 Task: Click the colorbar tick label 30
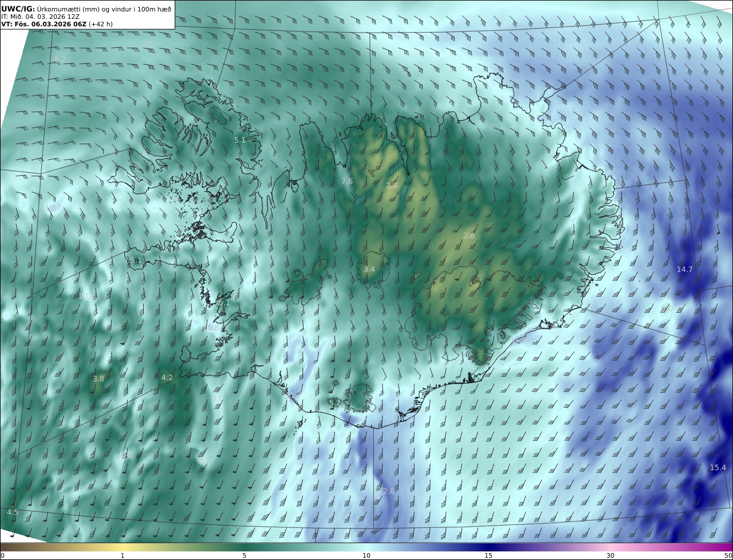pyautogui.click(x=610, y=555)
